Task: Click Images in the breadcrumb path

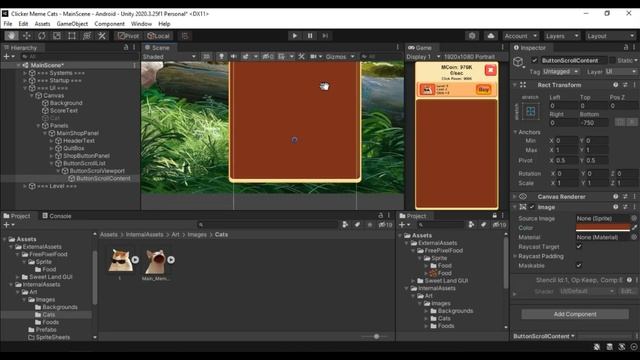Action: click(x=197, y=235)
